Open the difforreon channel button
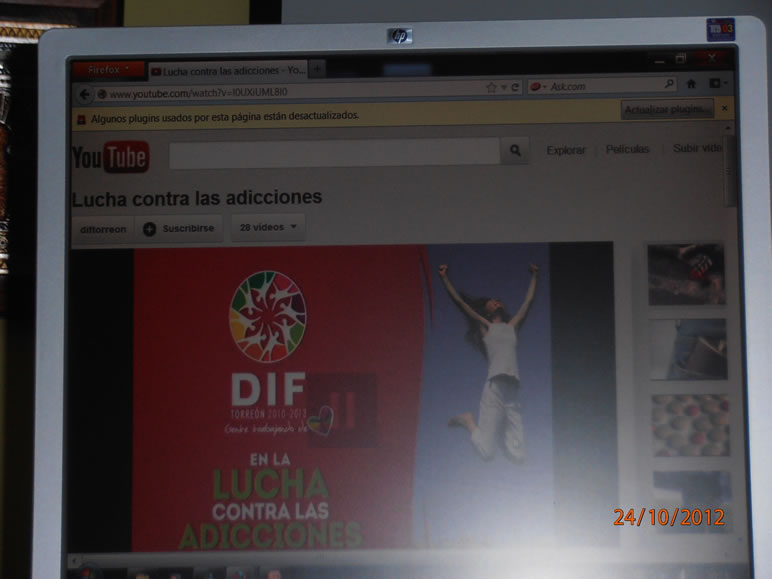Viewport: 772px width, 579px height. 103,229
